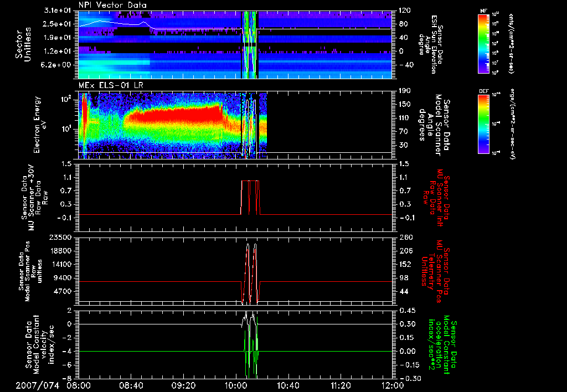Image resolution: width=567 pixels, height=392 pixels.
Task: Click the '80' sun elevation tick label
Action: pyautogui.click(x=404, y=24)
